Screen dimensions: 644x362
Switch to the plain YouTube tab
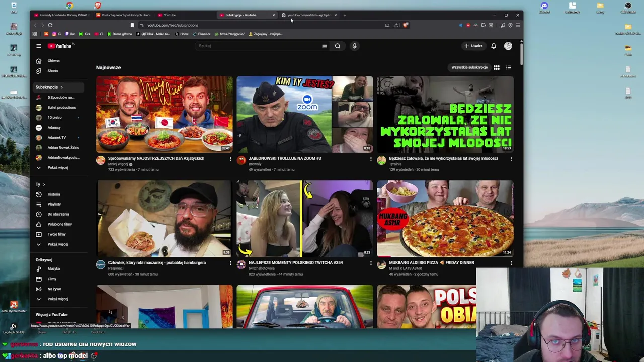185,15
